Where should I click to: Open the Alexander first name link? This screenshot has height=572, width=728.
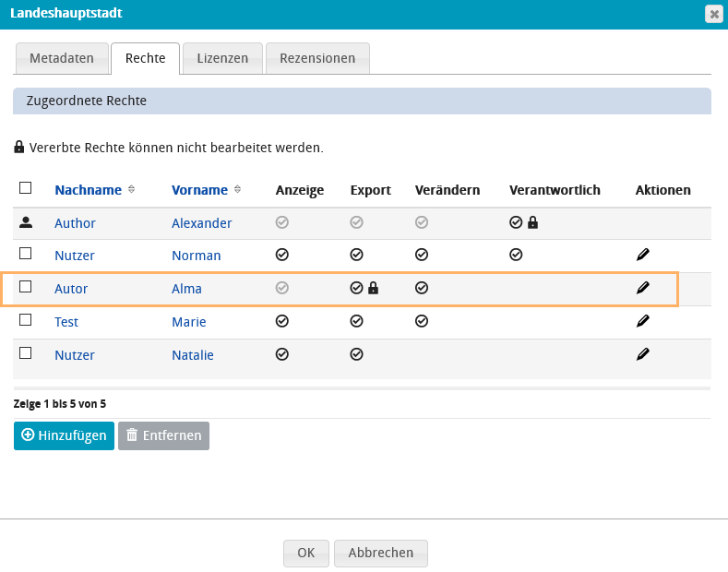pyautogui.click(x=201, y=223)
